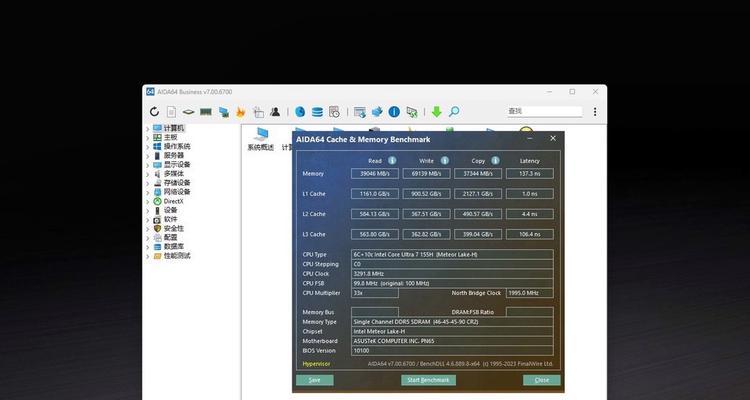Expand the DirectX tree node chevron
The image size is (750, 400).
[148, 201]
